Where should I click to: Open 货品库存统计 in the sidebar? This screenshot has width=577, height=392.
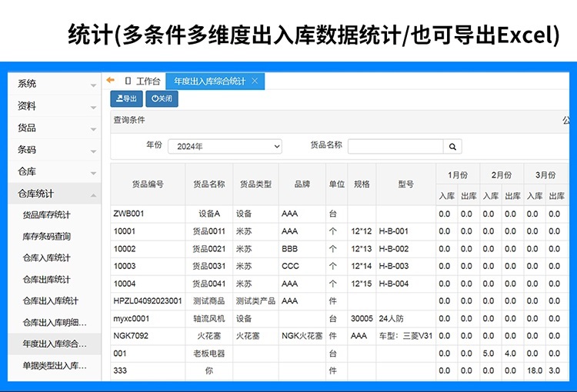(47, 214)
